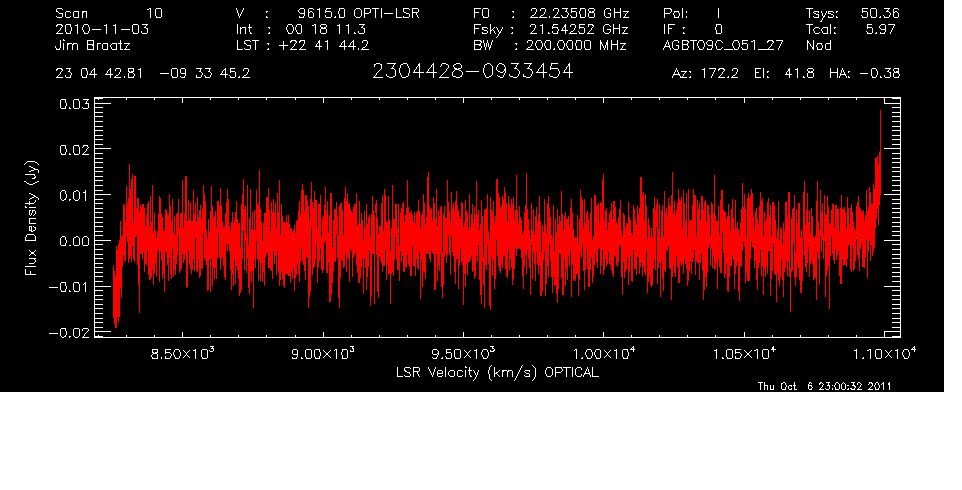Select Tsys value 50.36

(x=880, y=13)
